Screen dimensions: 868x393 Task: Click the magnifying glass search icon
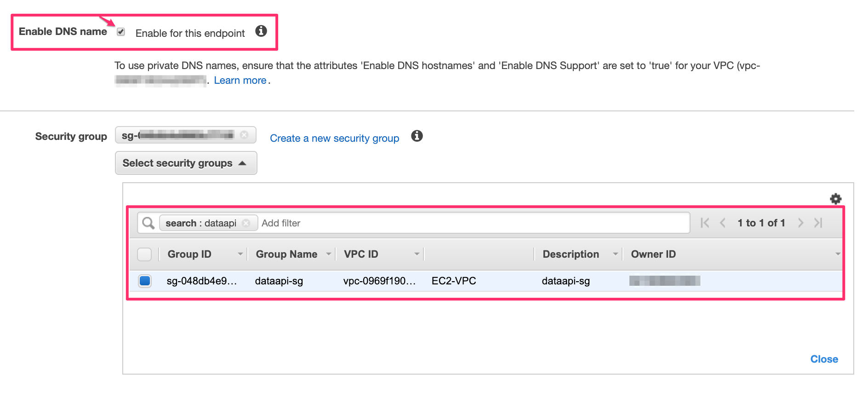tap(148, 223)
